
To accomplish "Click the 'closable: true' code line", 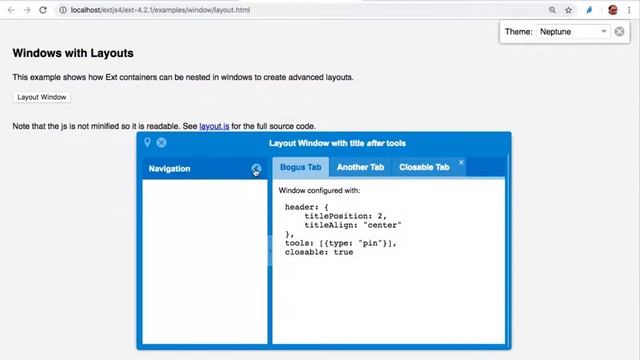I will tap(319, 252).
